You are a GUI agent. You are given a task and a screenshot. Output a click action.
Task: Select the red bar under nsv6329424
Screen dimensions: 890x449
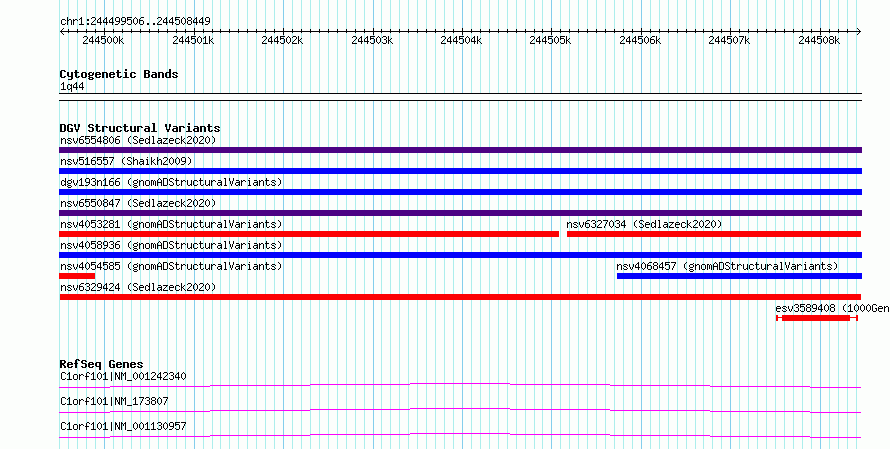(460, 297)
